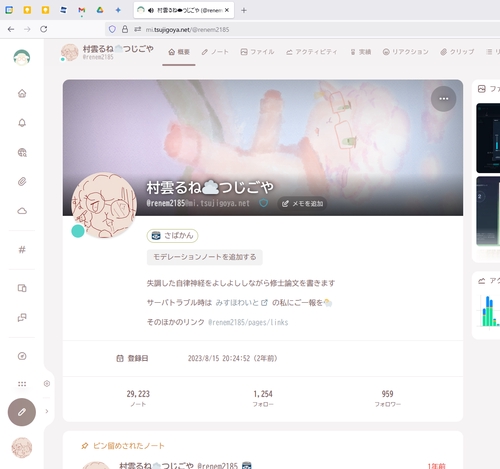Open the first pinned Google Keep tab

click(27, 10)
